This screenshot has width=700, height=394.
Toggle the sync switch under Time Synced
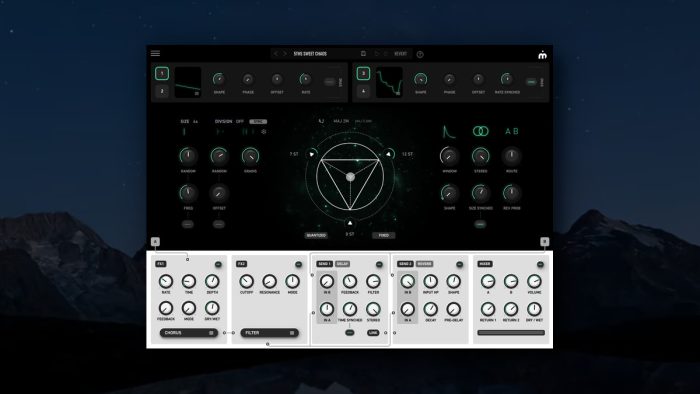point(350,332)
